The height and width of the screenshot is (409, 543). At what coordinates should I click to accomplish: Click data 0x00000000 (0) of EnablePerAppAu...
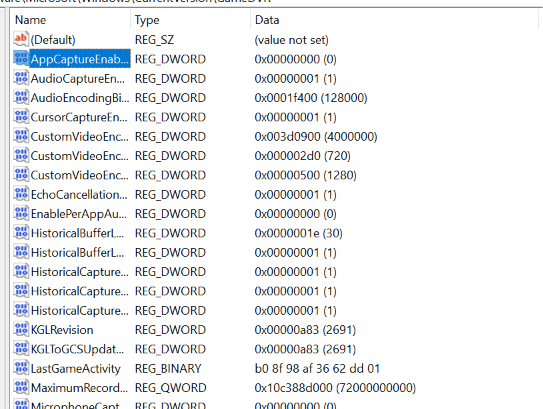pos(295,214)
